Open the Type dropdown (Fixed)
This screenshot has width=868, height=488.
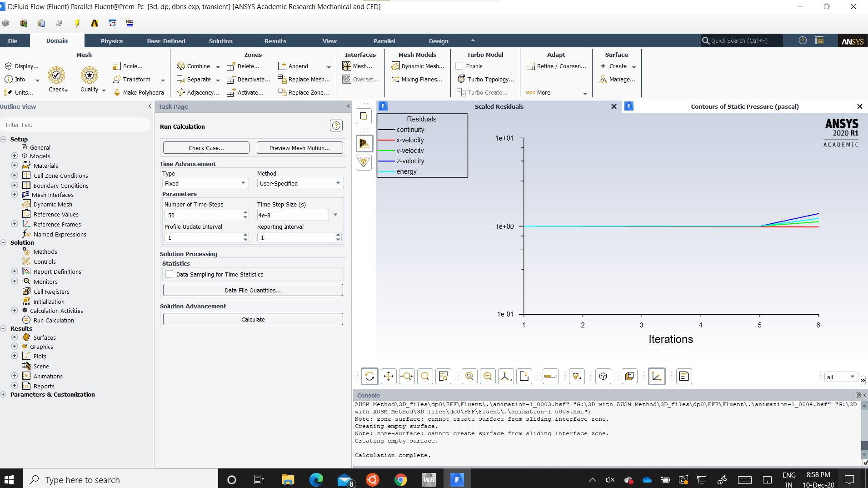coord(205,183)
